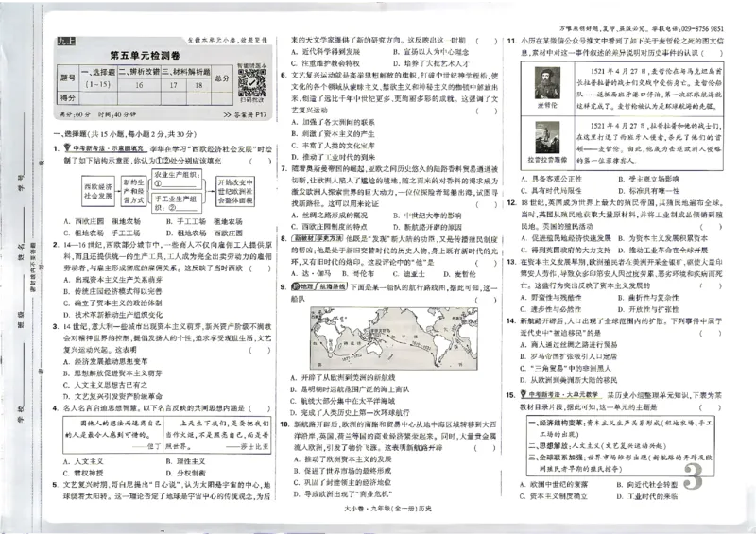Click the large page number 3

point(694,476)
